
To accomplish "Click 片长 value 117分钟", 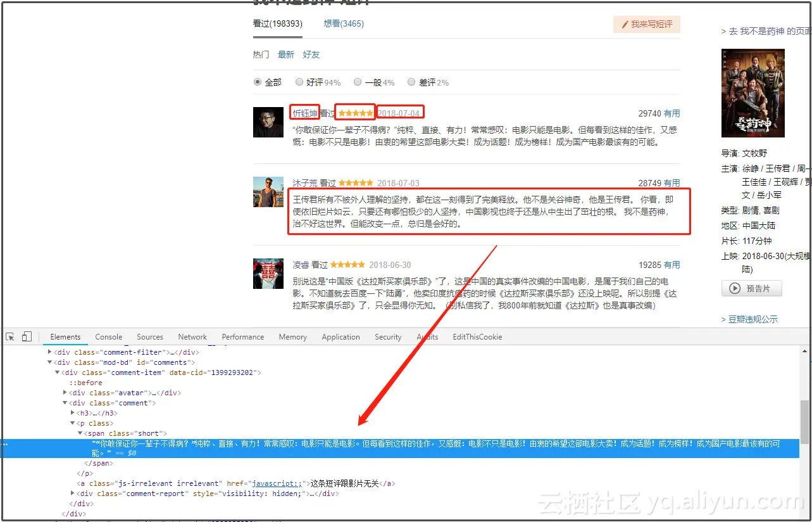I will [x=757, y=241].
